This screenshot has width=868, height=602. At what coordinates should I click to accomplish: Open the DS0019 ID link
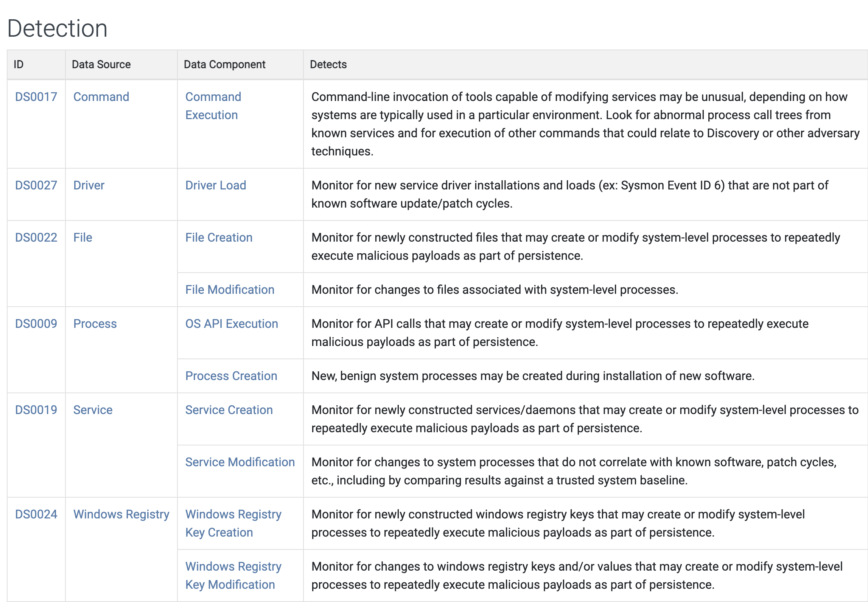(36, 410)
